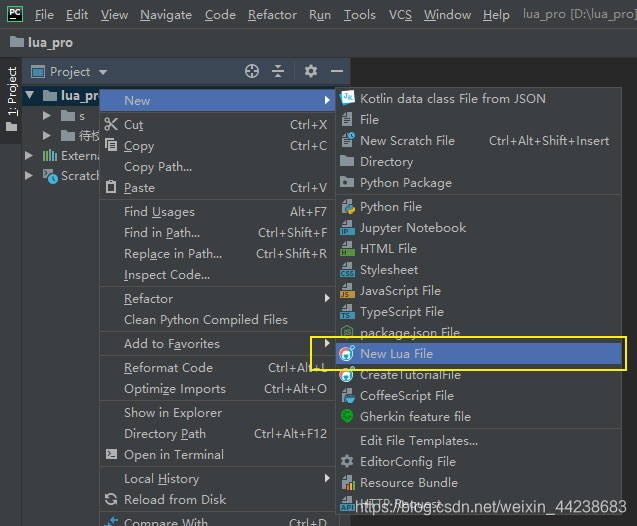Open the Code menu
This screenshot has width=637, height=526.
coord(220,15)
